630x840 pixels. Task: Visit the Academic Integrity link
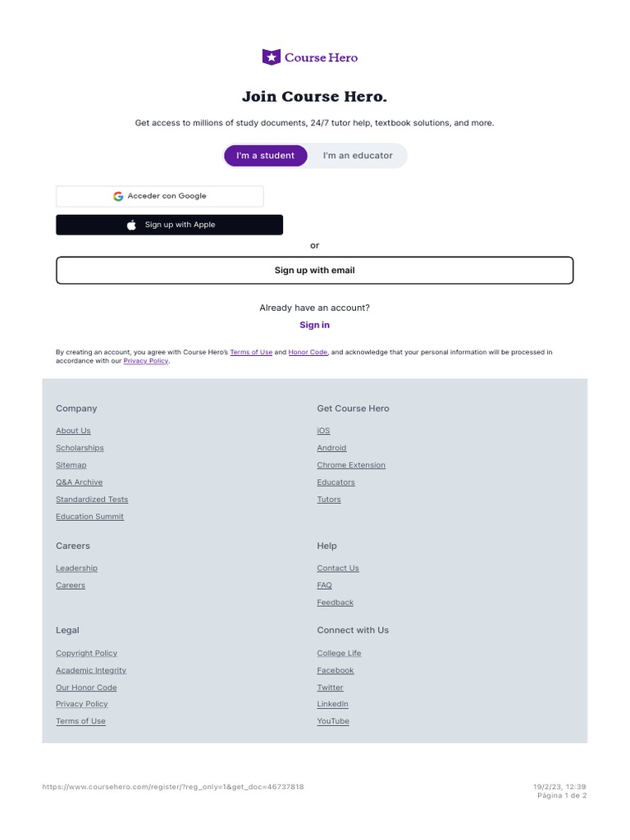pos(91,670)
